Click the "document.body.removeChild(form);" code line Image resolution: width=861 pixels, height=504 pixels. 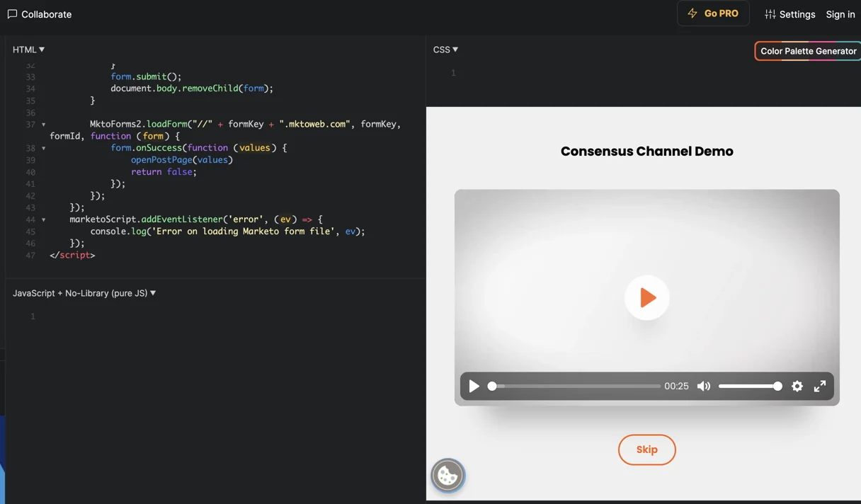192,88
